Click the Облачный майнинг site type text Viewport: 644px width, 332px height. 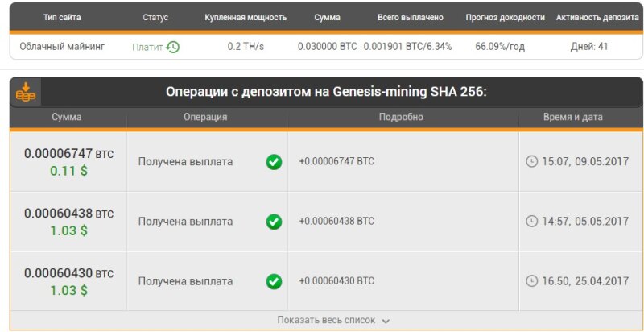pyautogui.click(x=63, y=47)
